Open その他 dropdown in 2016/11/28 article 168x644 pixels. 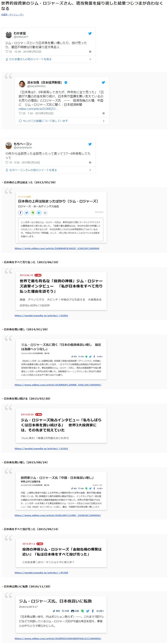pyautogui.click(x=100, y=611)
